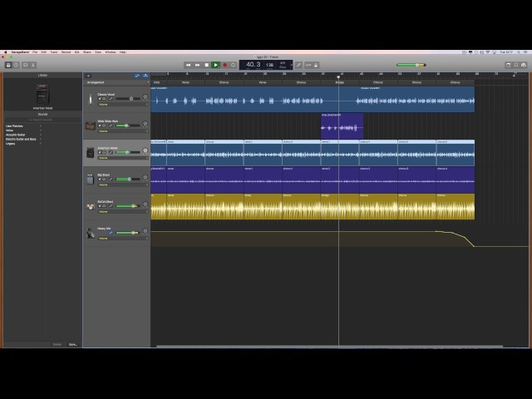
Task: Open the Note Pad button
Action: pyautogui.click(x=508, y=65)
